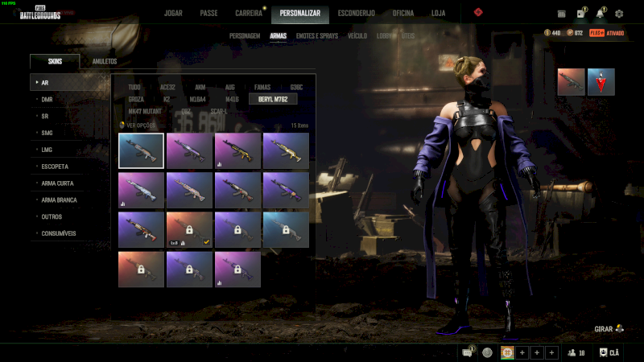Expand the OUTROS category
The width and height of the screenshot is (644, 362).
[69, 216]
